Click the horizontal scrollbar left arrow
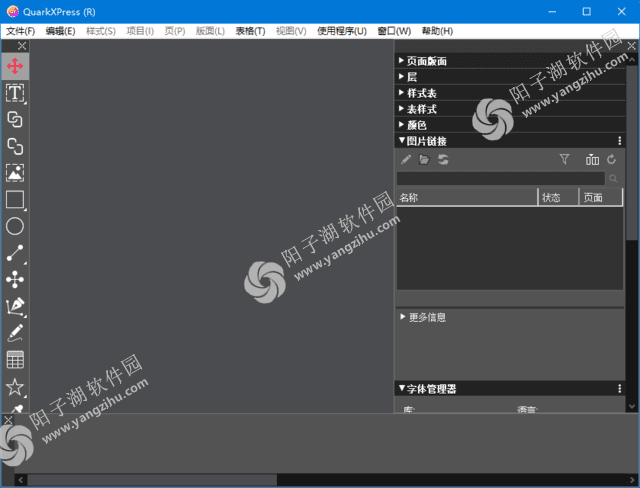 pos(21,480)
